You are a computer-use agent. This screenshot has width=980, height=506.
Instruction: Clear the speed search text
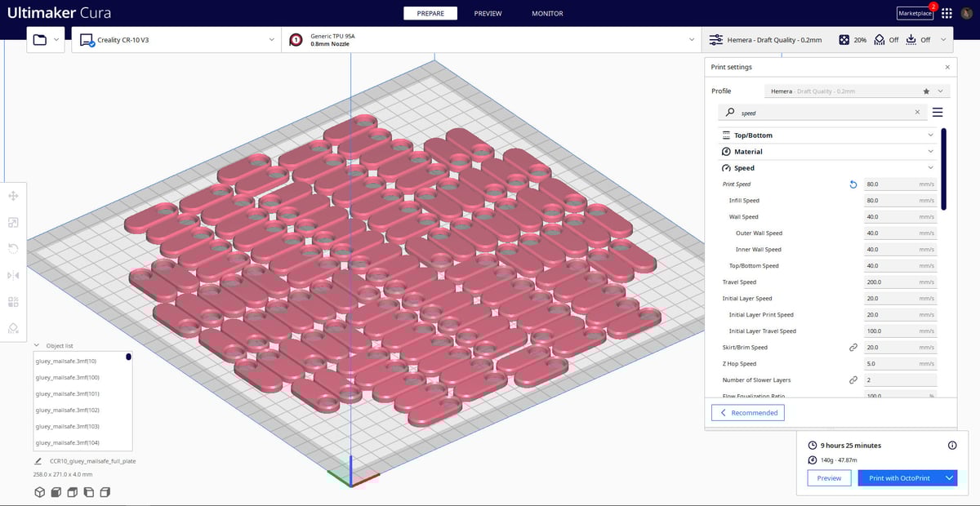[x=917, y=113]
